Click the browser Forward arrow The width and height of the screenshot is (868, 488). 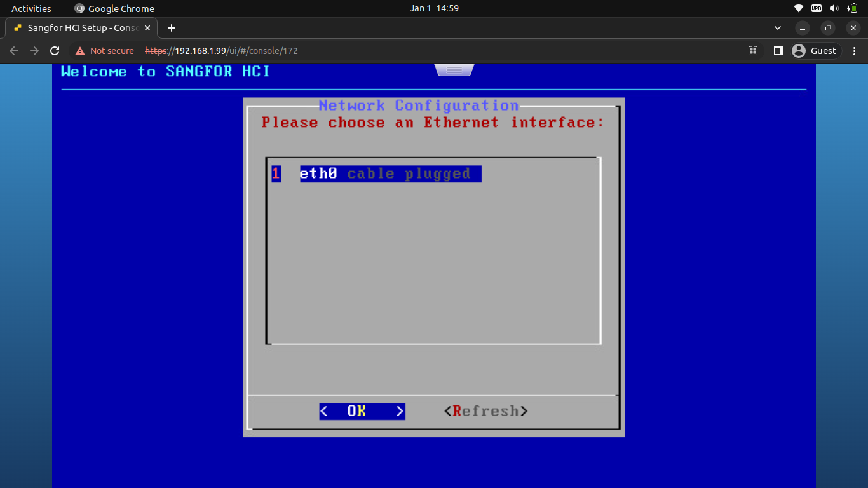pos(34,51)
